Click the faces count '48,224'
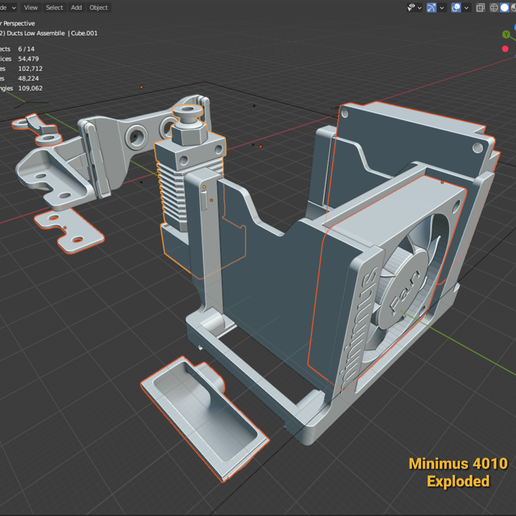The height and width of the screenshot is (516, 516). point(29,78)
